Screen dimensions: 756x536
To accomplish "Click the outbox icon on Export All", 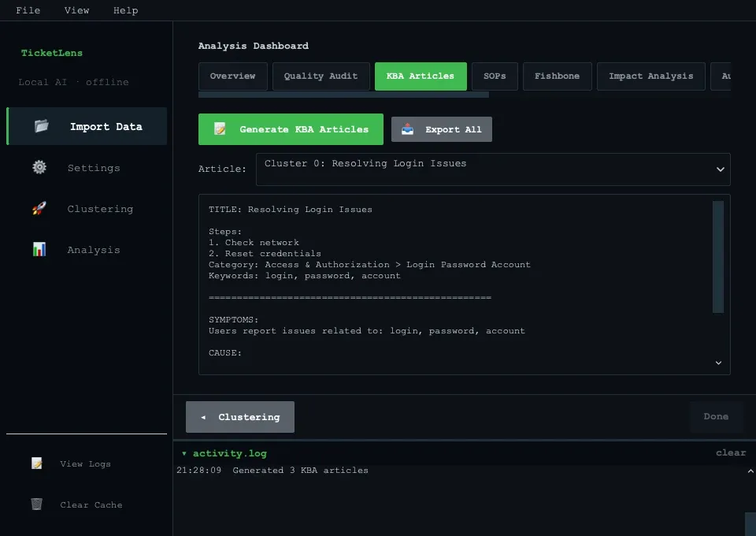I will pyautogui.click(x=407, y=128).
